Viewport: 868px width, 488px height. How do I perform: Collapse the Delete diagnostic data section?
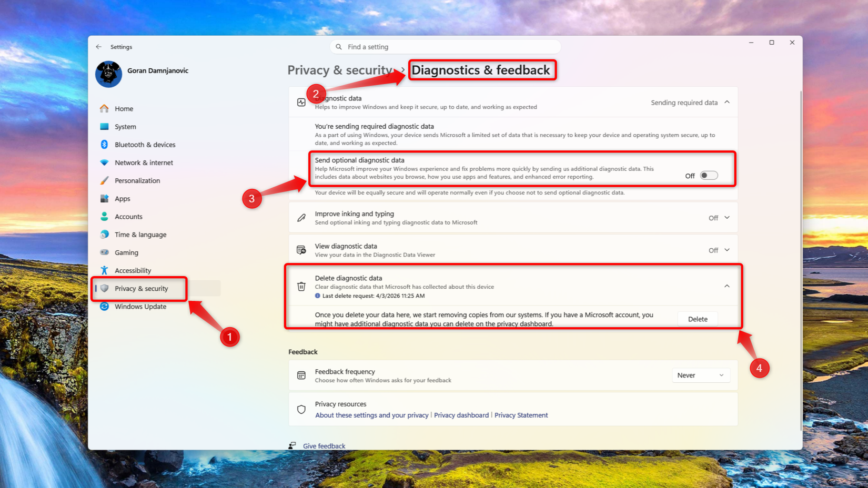[x=726, y=286]
